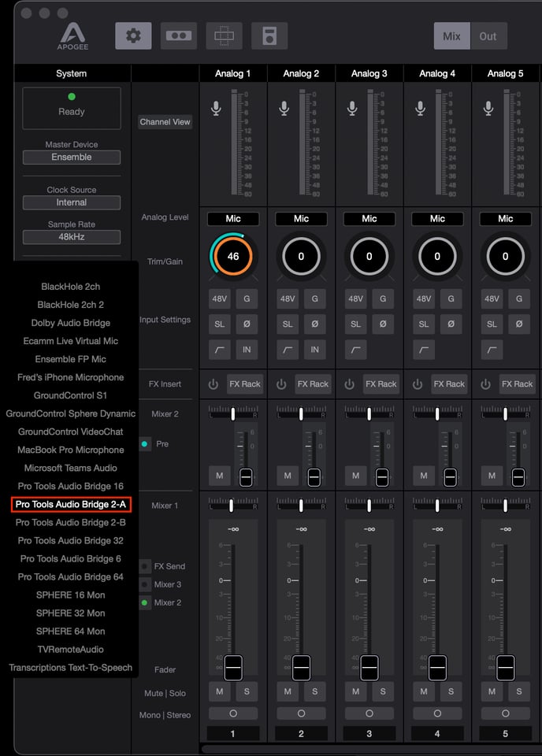Click the Mixer 1 fader handle on channel 1
The image size is (542, 756).
233,668
